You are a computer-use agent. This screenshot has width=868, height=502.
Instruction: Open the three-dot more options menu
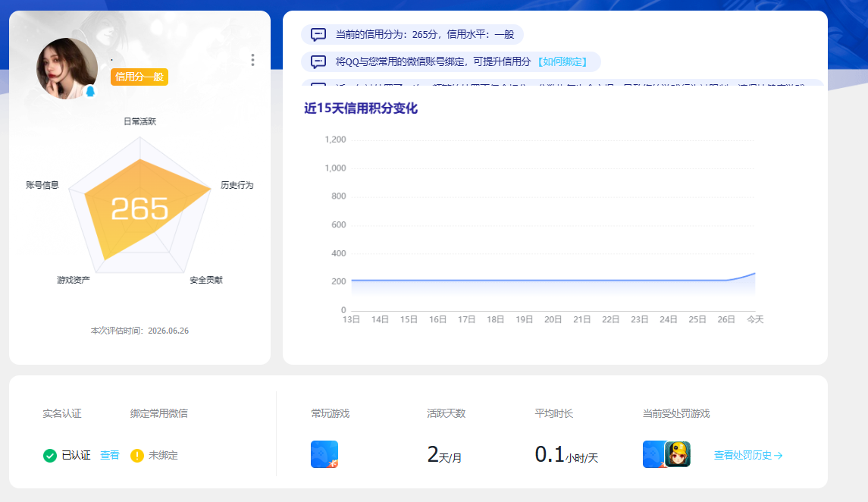252,60
